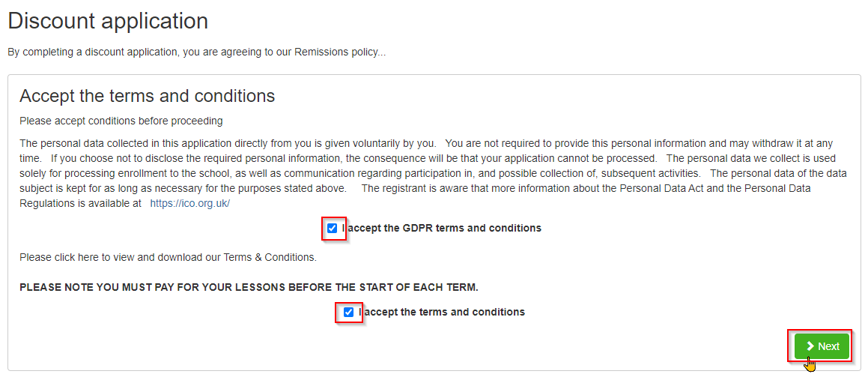Screen dimensions: 868x380
Task: Click the first line of the personal data paragraph
Action: (x=425, y=143)
